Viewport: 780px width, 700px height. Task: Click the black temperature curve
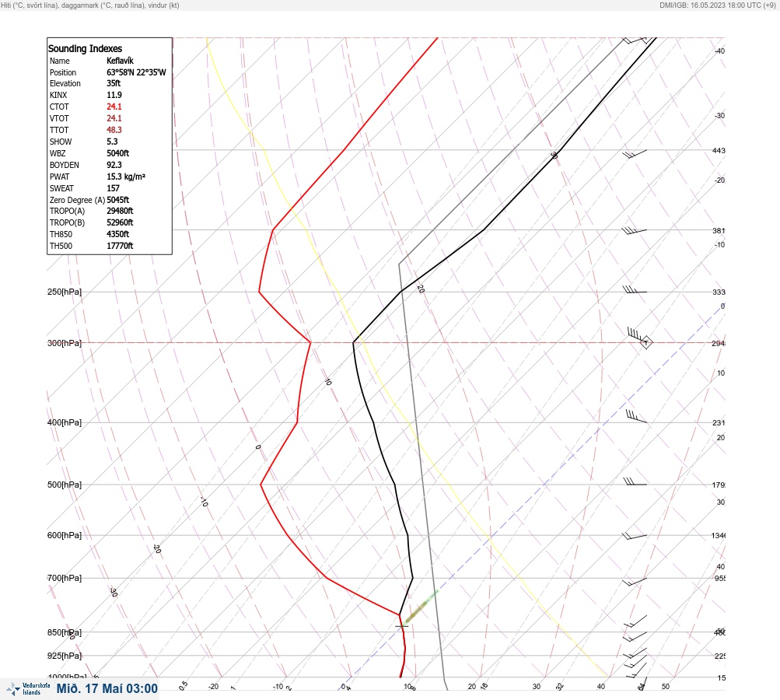click(394, 484)
